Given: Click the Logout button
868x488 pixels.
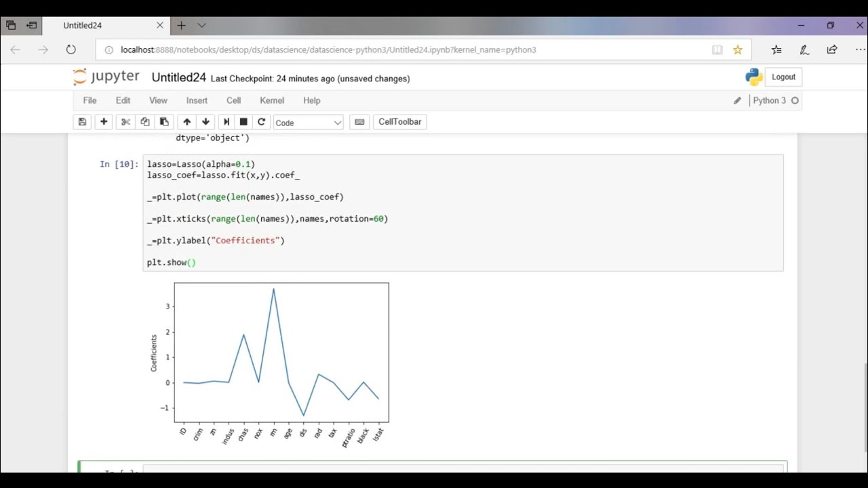Looking at the screenshot, I should [x=783, y=77].
